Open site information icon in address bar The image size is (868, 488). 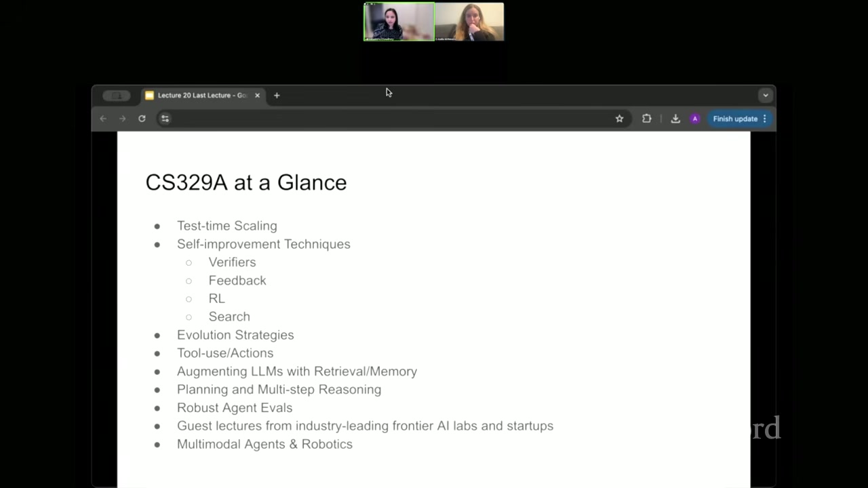(x=165, y=119)
